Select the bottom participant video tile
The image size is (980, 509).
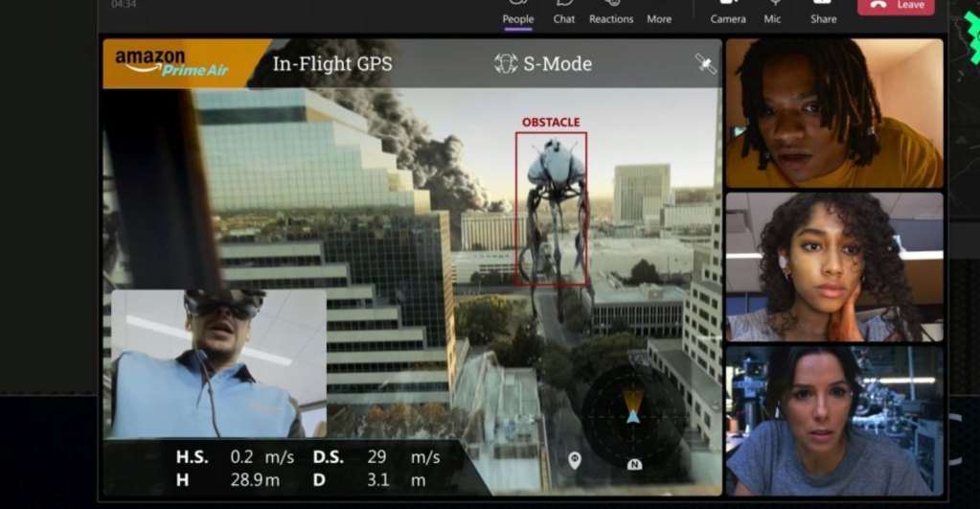pyautogui.click(x=833, y=420)
